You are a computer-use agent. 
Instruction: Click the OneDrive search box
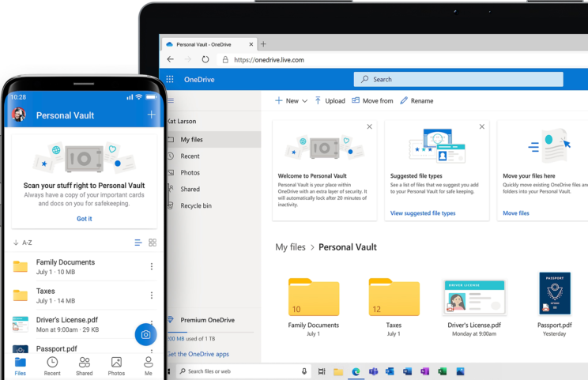click(458, 80)
